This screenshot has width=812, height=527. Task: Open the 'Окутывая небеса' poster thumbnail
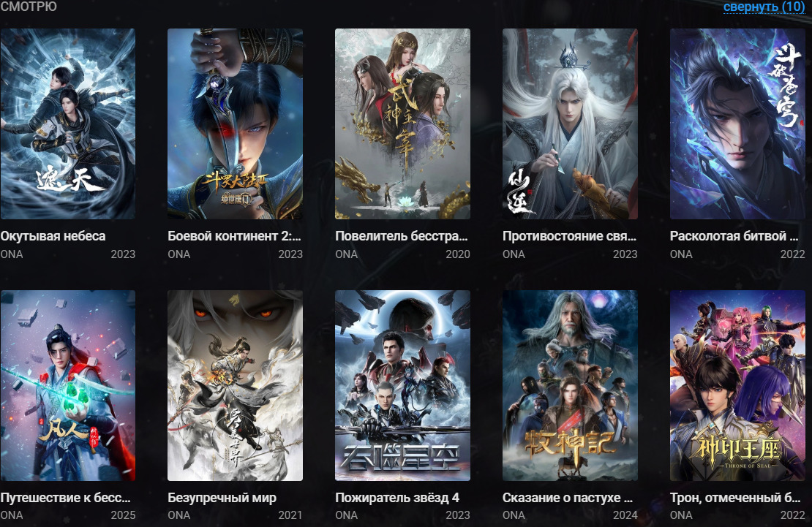(x=68, y=124)
